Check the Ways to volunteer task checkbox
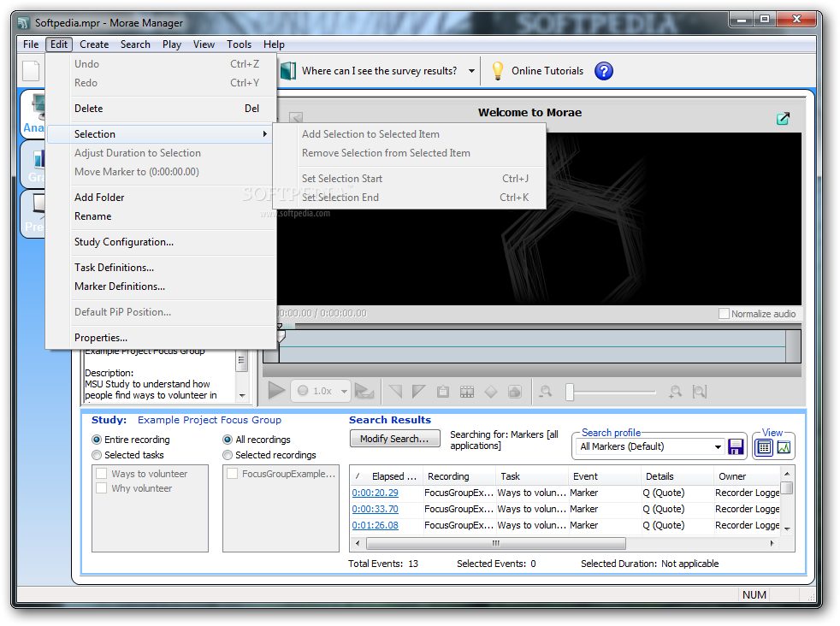This screenshot has height=626, width=840. [101, 474]
